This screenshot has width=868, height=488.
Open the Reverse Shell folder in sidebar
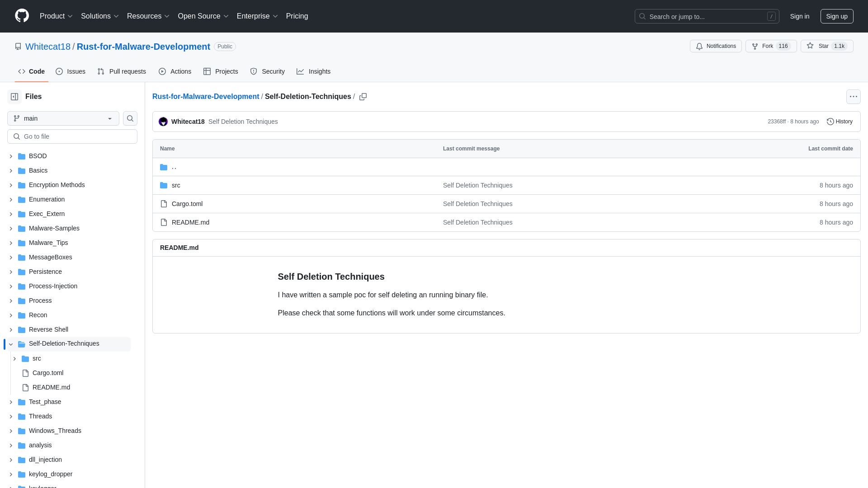click(48, 329)
